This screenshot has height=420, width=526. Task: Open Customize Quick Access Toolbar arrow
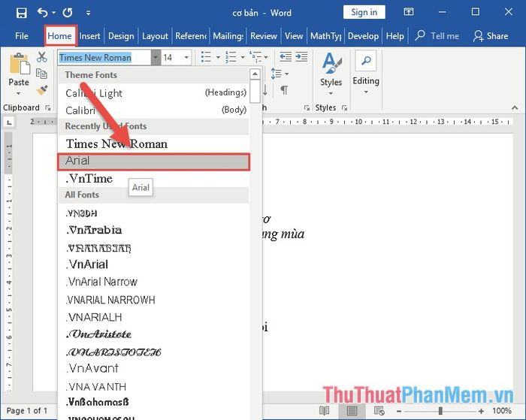(x=88, y=13)
